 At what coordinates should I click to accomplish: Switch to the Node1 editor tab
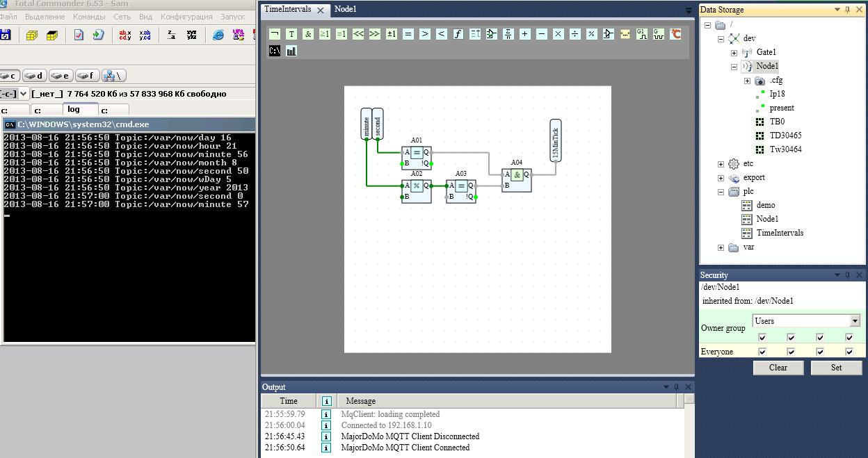(x=345, y=9)
